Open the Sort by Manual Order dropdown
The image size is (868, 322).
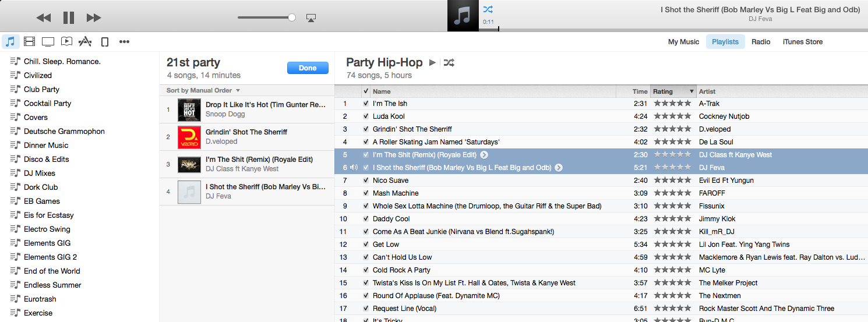coord(203,90)
